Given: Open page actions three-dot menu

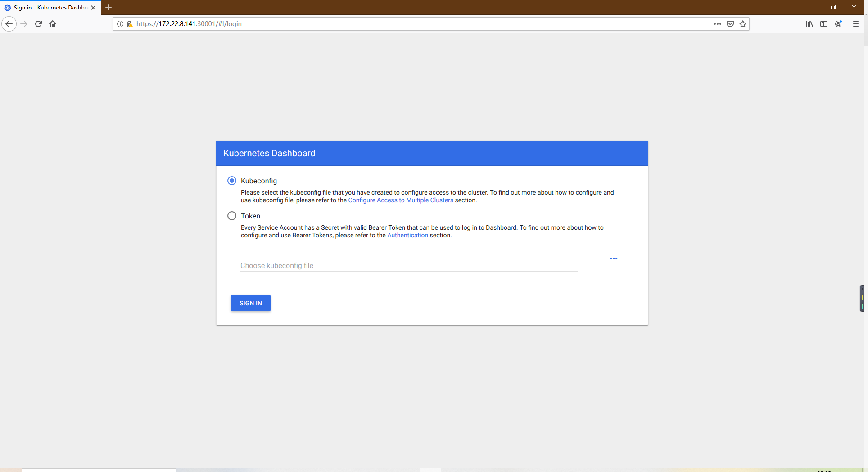Looking at the screenshot, I should [718, 24].
